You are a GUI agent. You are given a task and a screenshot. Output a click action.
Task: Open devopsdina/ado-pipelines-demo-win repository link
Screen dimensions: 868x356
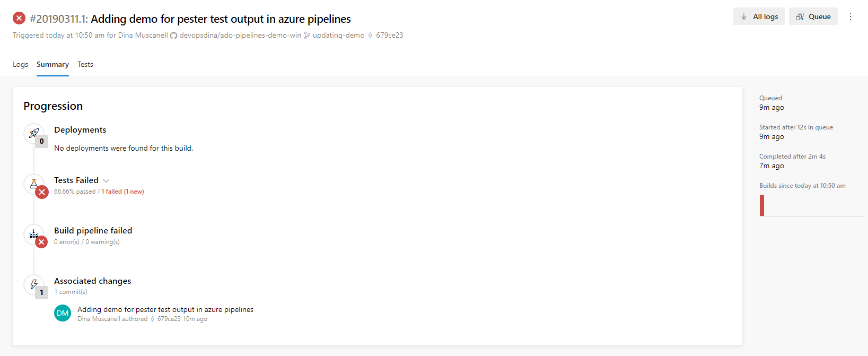(240, 36)
